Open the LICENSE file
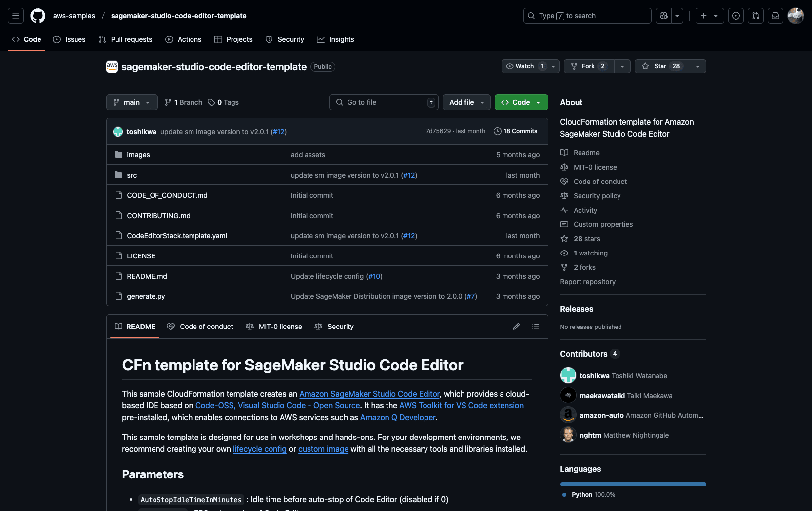 141,256
